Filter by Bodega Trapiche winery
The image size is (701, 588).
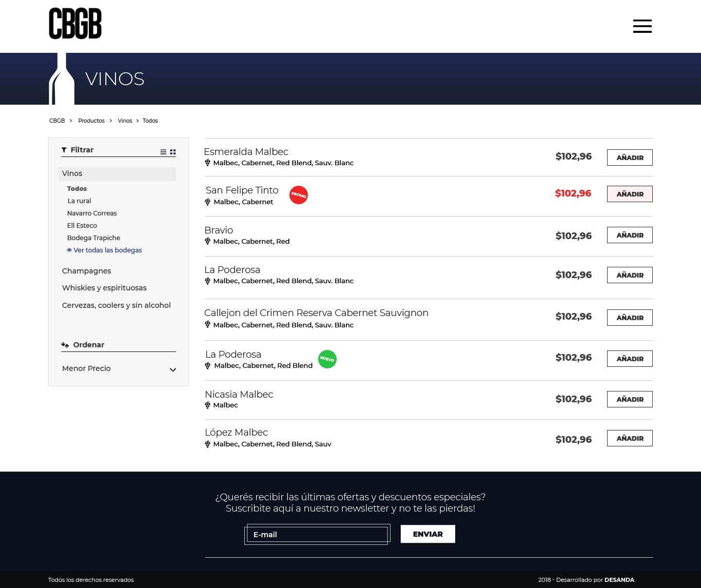point(94,238)
